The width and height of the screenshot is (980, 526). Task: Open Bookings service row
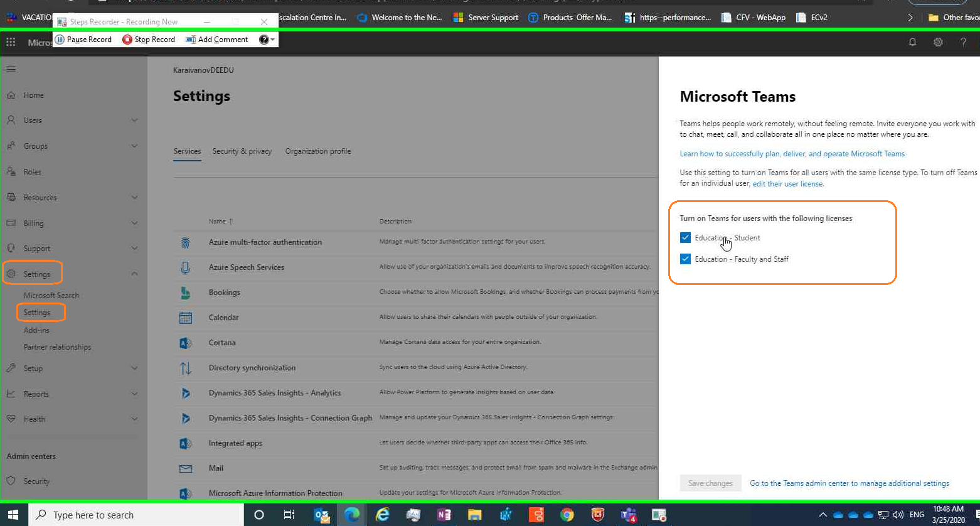tap(415, 293)
